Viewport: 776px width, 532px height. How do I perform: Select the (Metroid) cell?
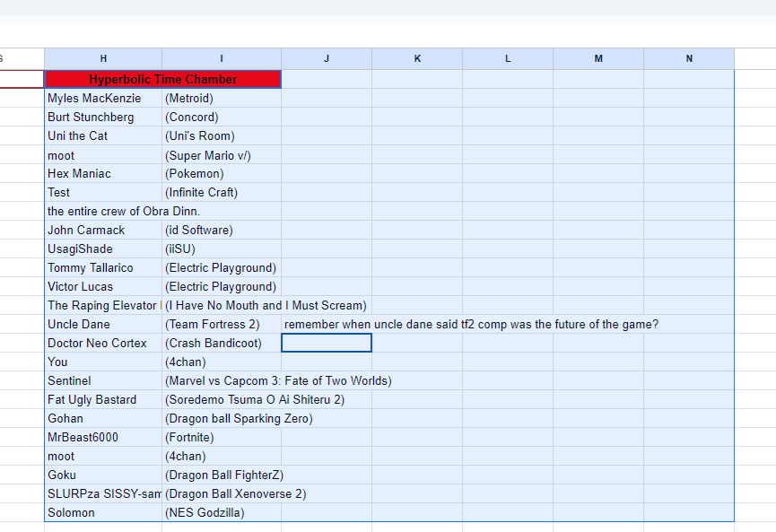222,98
